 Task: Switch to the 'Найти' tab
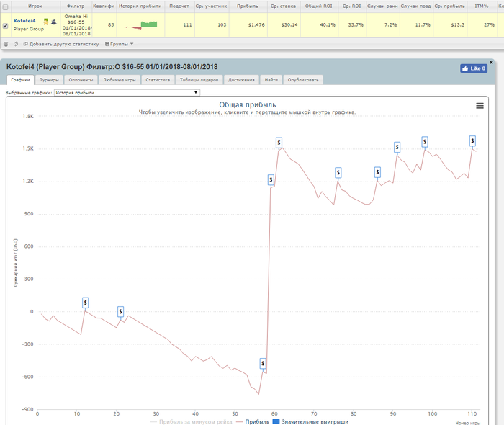coord(271,80)
